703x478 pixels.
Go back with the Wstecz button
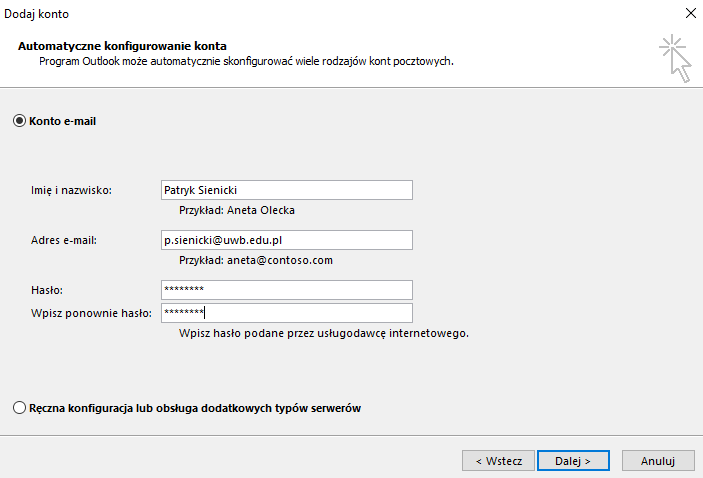point(499,461)
